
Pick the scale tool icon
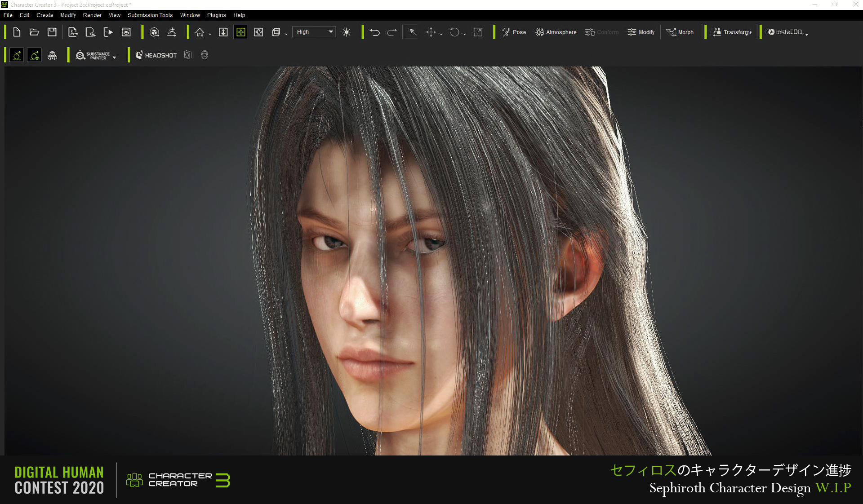[478, 32]
